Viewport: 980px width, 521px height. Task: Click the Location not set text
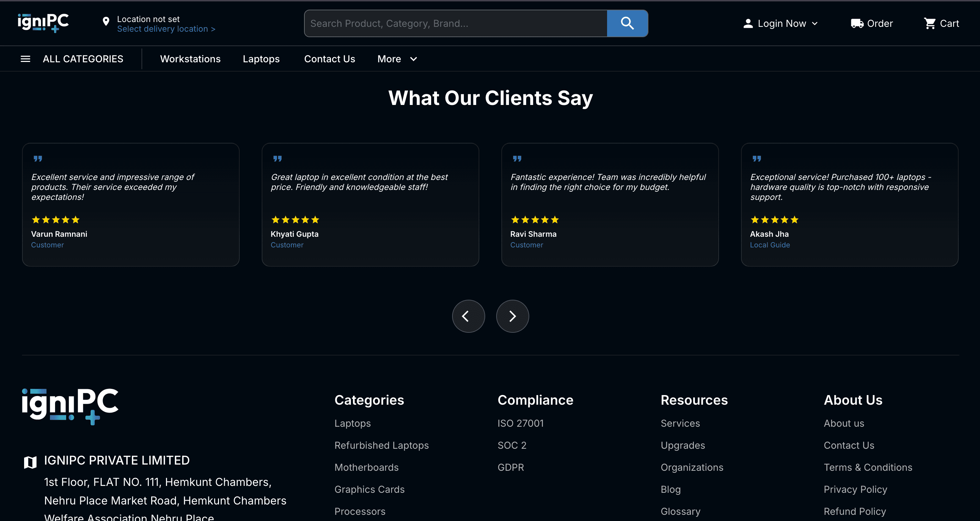tap(148, 19)
